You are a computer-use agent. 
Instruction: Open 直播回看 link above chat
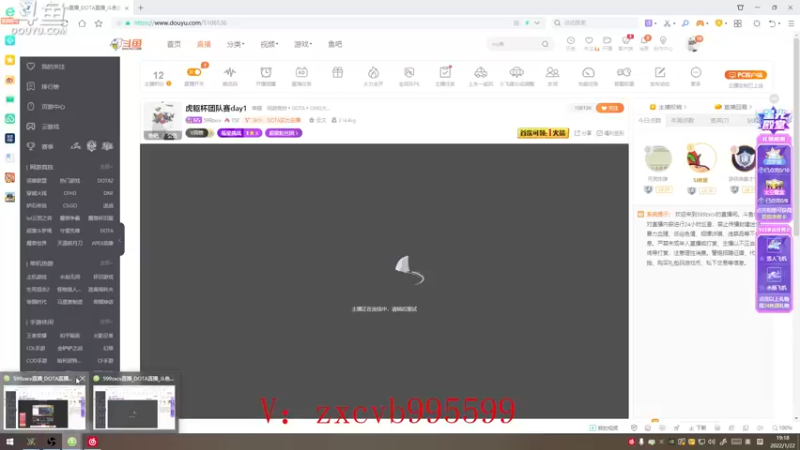[734, 107]
